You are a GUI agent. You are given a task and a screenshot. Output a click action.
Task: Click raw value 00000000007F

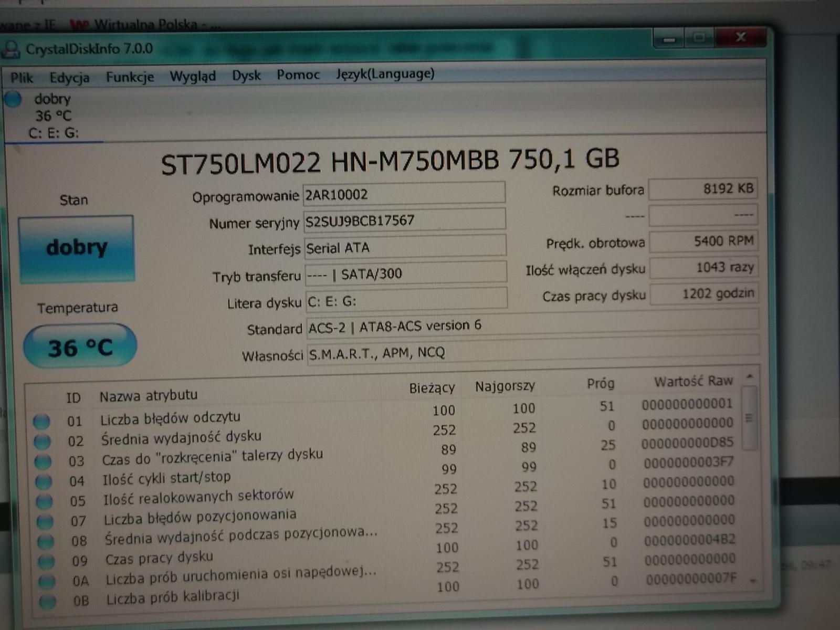691,579
